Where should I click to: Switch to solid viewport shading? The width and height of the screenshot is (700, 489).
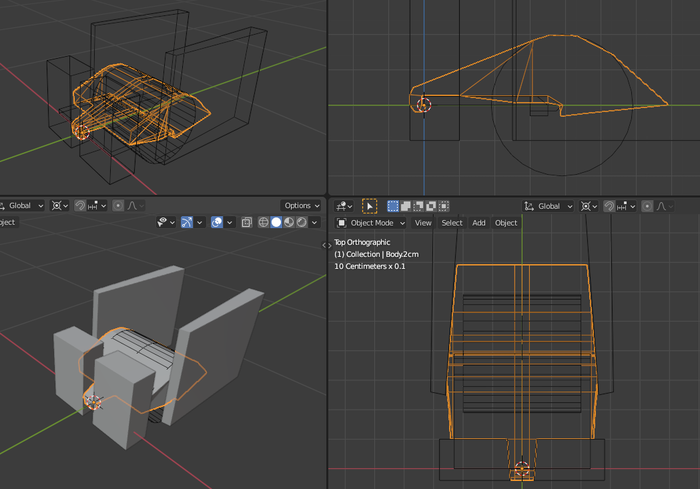coord(277,222)
